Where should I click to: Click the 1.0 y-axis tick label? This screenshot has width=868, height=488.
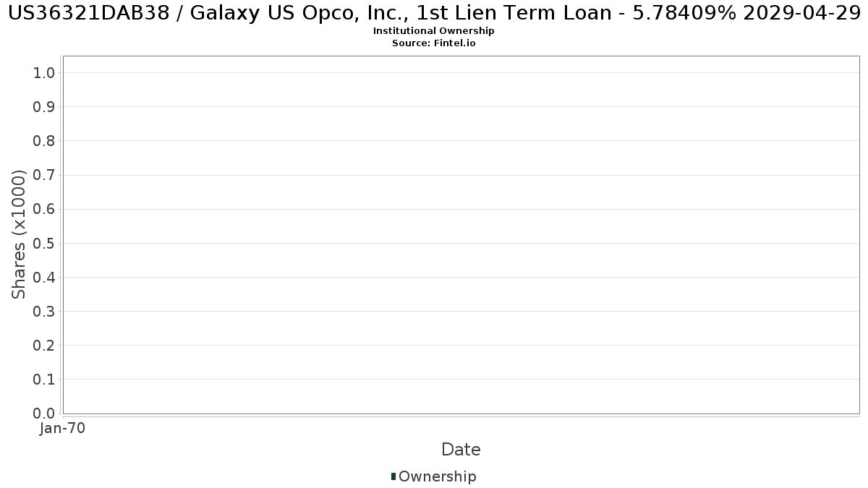(x=45, y=72)
